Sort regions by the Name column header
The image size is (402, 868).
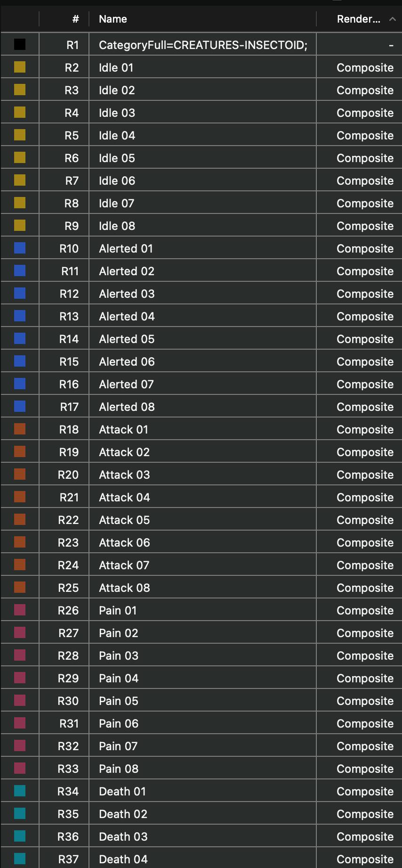tap(113, 19)
